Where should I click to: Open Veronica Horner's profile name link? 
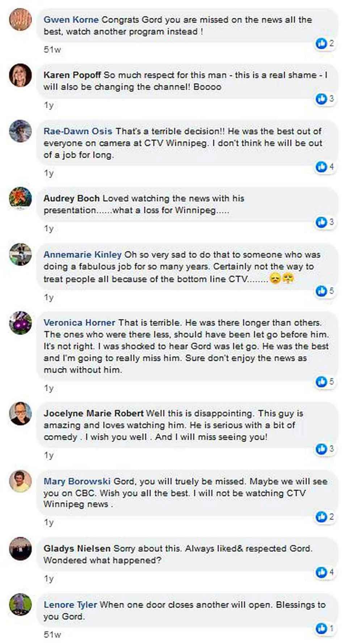[x=79, y=323]
